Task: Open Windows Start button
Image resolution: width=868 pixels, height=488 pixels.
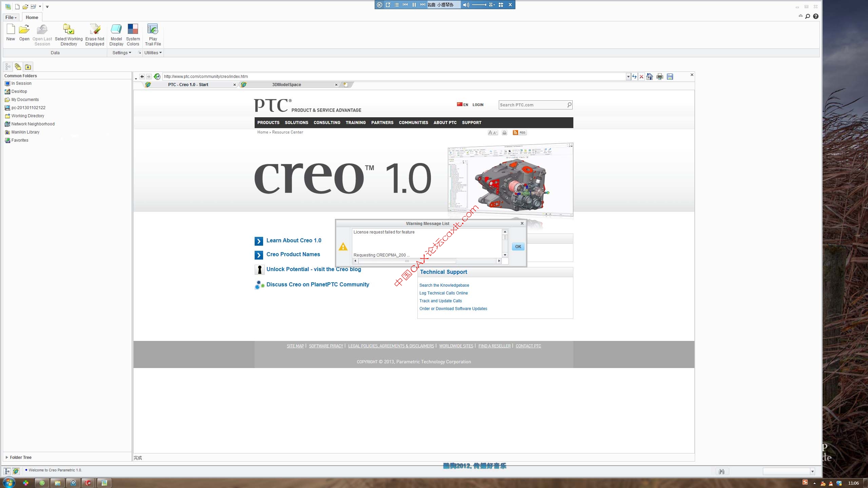Action: [x=9, y=482]
